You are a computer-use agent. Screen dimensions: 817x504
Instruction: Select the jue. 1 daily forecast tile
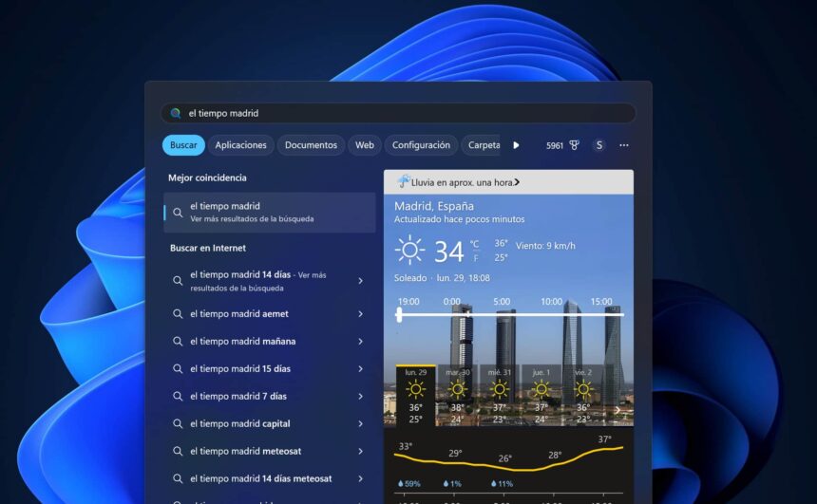pos(541,396)
